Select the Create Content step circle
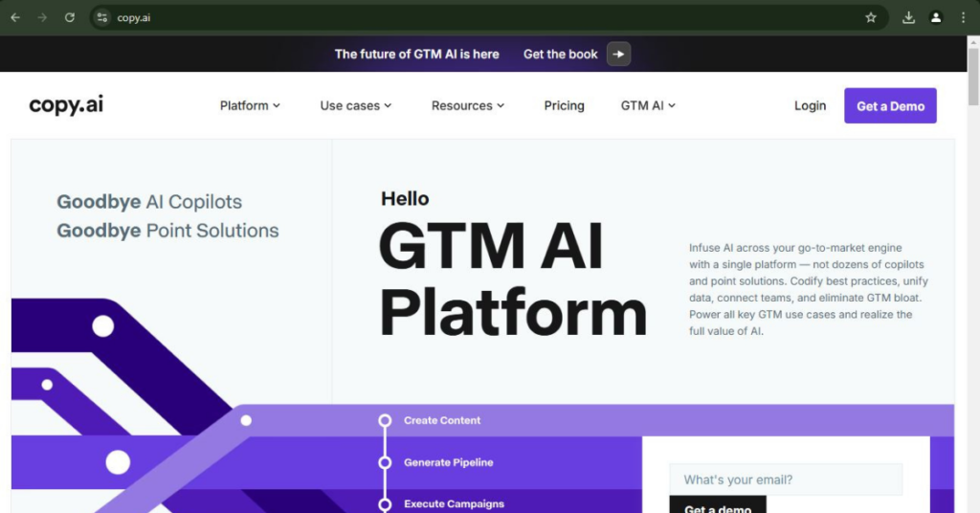 pyautogui.click(x=385, y=420)
